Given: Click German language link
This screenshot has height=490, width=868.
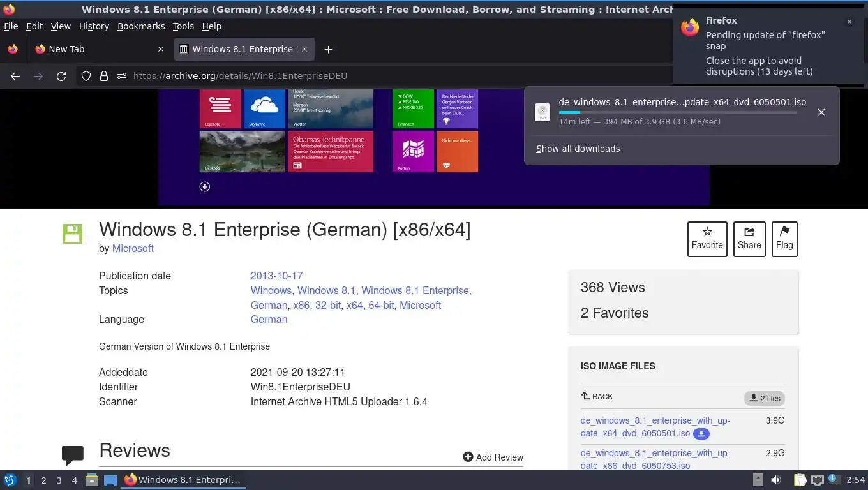Looking at the screenshot, I should (x=269, y=320).
